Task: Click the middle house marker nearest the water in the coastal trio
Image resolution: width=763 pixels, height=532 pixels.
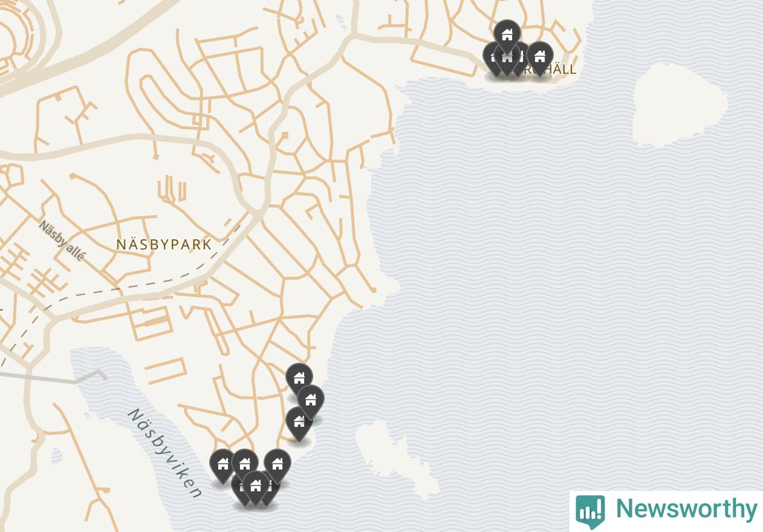Action: click(x=310, y=400)
